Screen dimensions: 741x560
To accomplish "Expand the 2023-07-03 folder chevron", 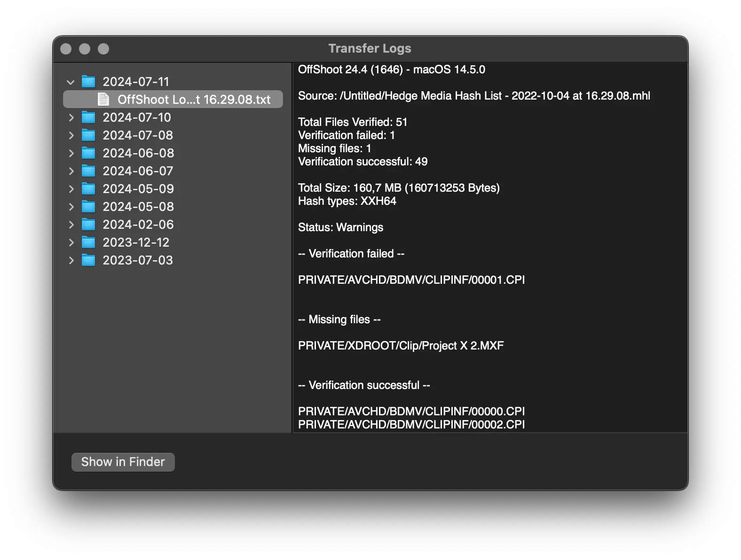I will click(71, 260).
